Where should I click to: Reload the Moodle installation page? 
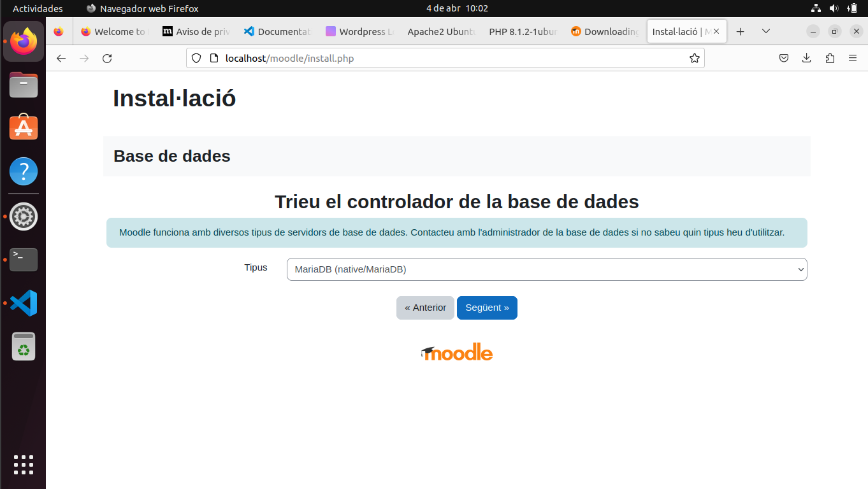click(107, 58)
